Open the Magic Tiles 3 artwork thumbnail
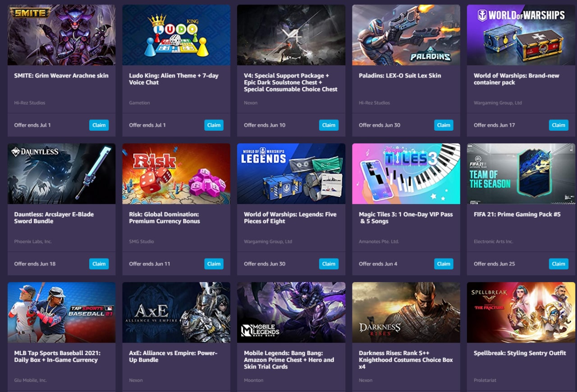The width and height of the screenshot is (577, 392). pyautogui.click(x=406, y=174)
